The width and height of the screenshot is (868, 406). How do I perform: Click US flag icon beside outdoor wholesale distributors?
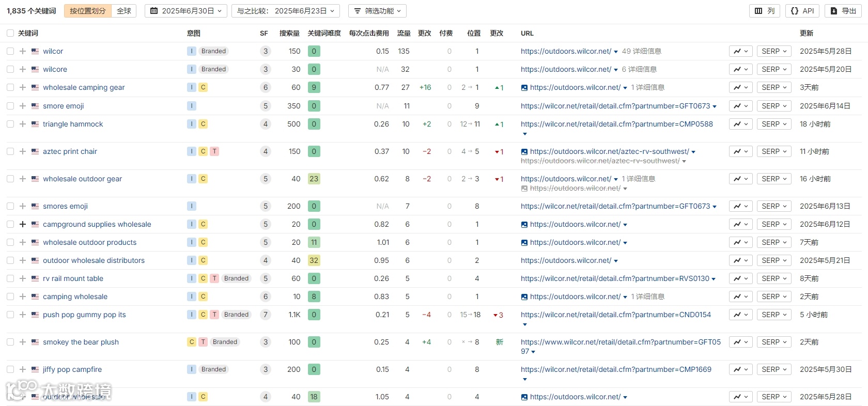pos(35,260)
